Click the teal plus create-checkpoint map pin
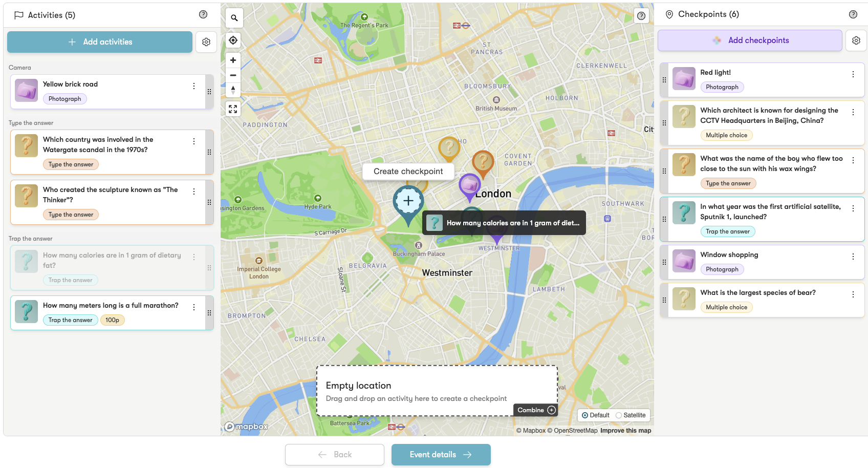This screenshot has height=468, width=868. click(x=408, y=201)
